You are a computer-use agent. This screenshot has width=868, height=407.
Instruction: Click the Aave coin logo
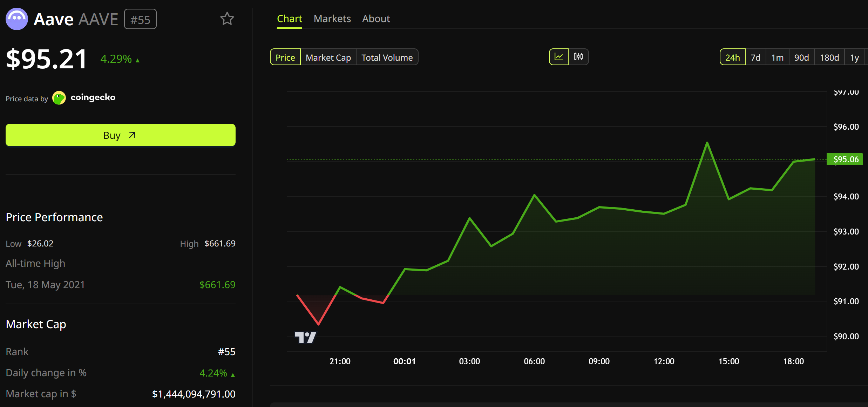(x=16, y=19)
